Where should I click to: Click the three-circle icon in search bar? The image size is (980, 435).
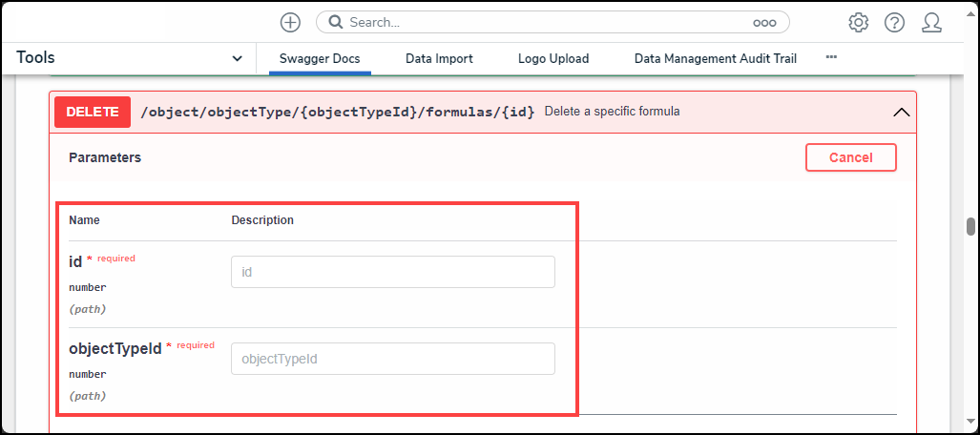pyautogui.click(x=764, y=22)
